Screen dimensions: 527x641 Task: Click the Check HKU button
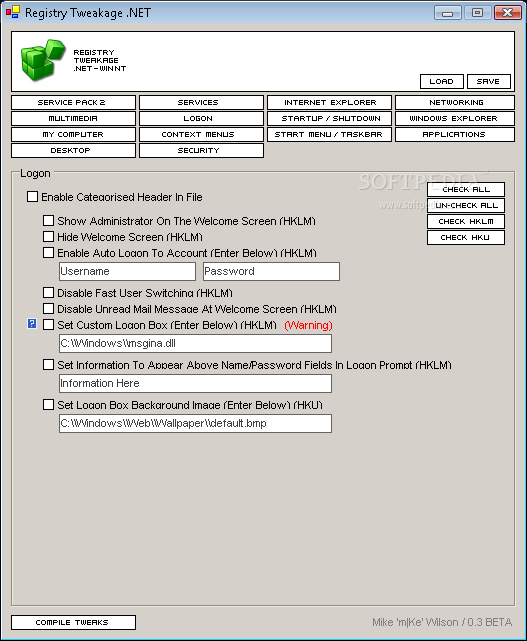[466, 237]
